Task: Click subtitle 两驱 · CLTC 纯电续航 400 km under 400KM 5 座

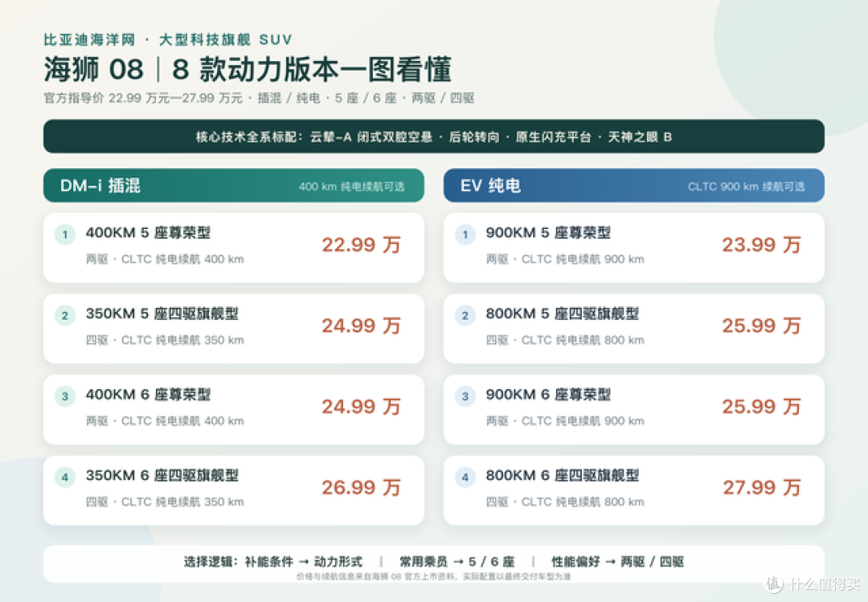Action: [x=165, y=259]
